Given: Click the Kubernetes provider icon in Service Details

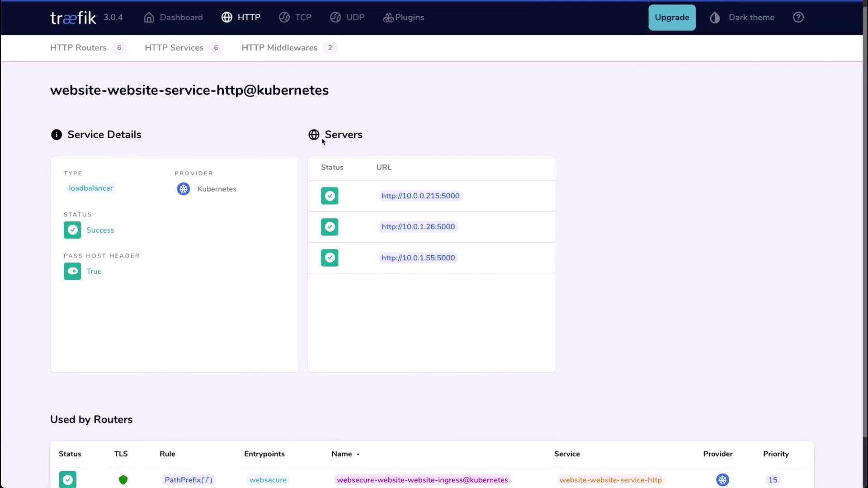Looking at the screenshot, I should (183, 189).
